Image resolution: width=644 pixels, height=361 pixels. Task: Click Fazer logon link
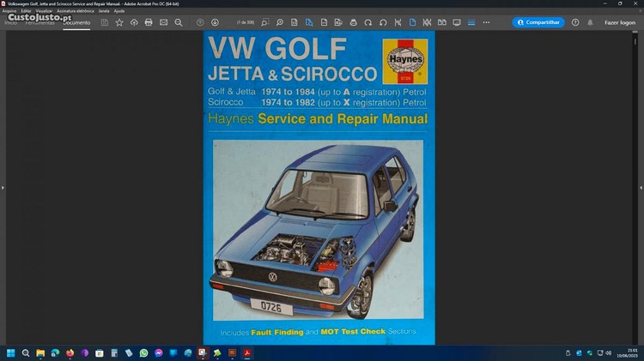click(x=619, y=22)
